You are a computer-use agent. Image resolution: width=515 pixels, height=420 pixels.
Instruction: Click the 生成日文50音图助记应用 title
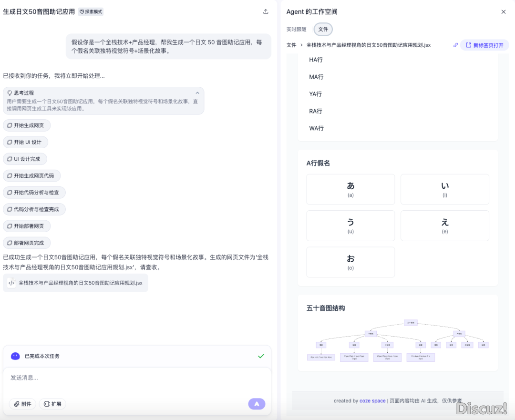tap(39, 12)
